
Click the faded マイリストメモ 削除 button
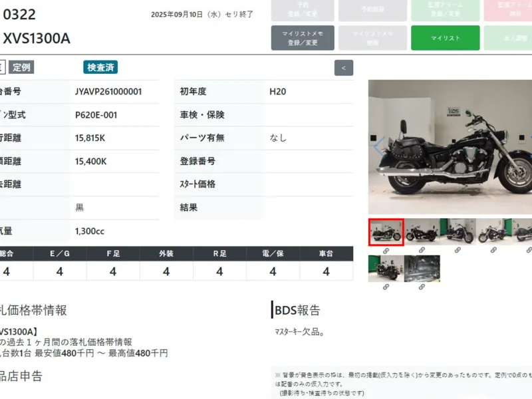click(x=372, y=38)
